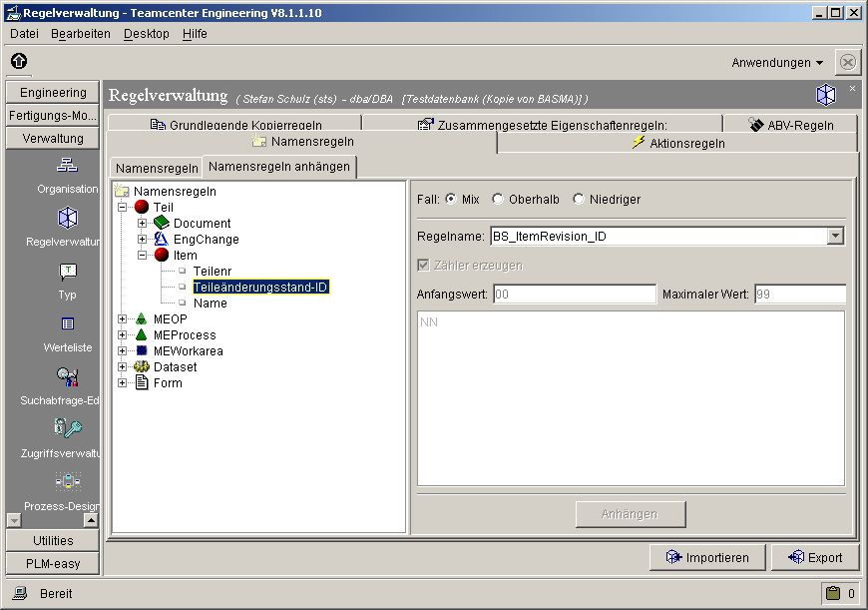Image resolution: width=868 pixels, height=610 pixels.
Task: Open the Fertigungs-Mo... sidebar section
Action: [x=53, y=115]
